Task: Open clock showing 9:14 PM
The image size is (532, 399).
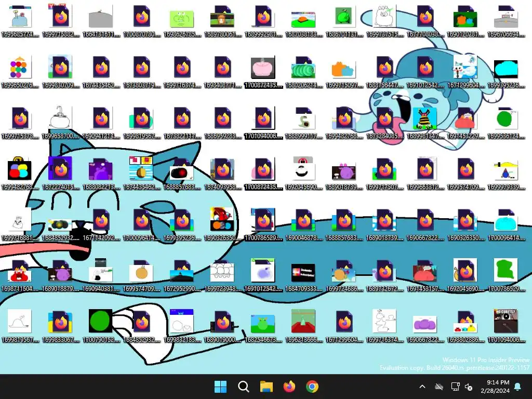Action: [495, 387]
